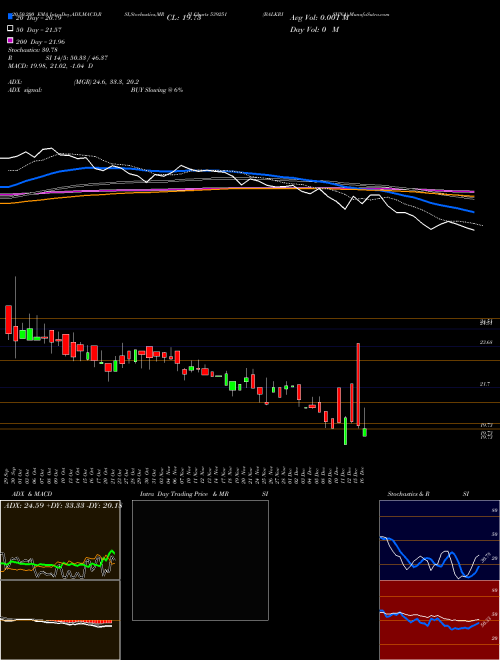
Task: Open the MACD histogram chart panel
Action: tap(60, 620)
